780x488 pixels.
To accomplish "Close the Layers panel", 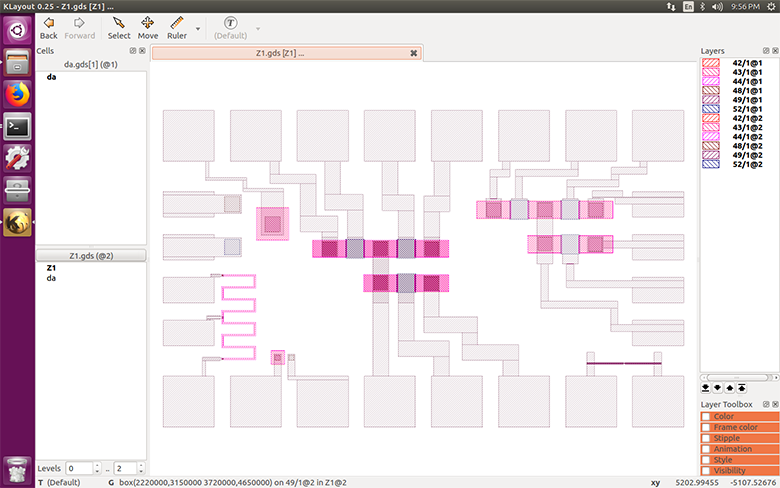I will click(x=775, y=51).
